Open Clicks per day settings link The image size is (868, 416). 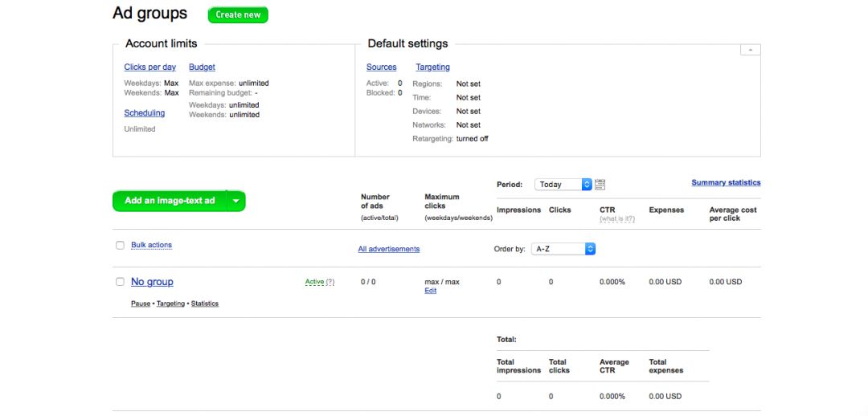(x=149, y=67)
